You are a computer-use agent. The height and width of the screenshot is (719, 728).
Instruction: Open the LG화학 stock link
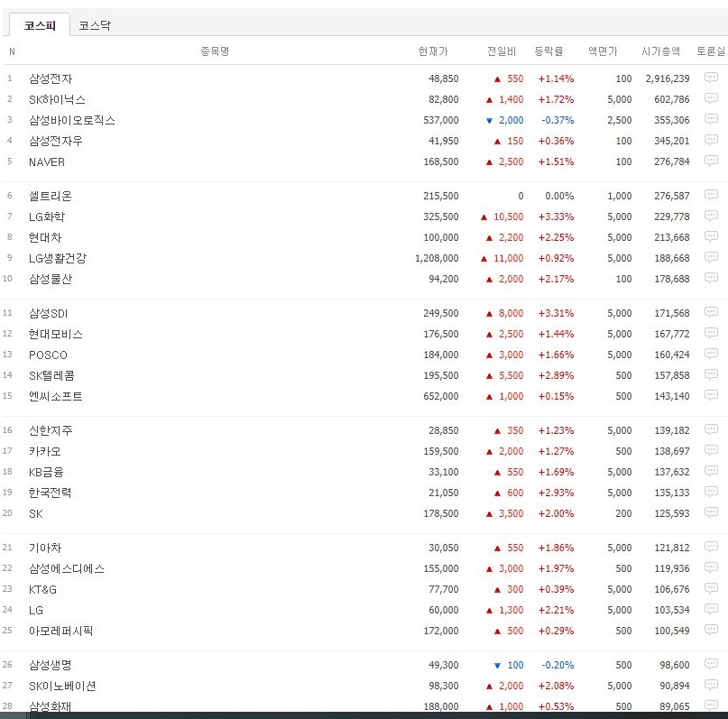point(47,217)
